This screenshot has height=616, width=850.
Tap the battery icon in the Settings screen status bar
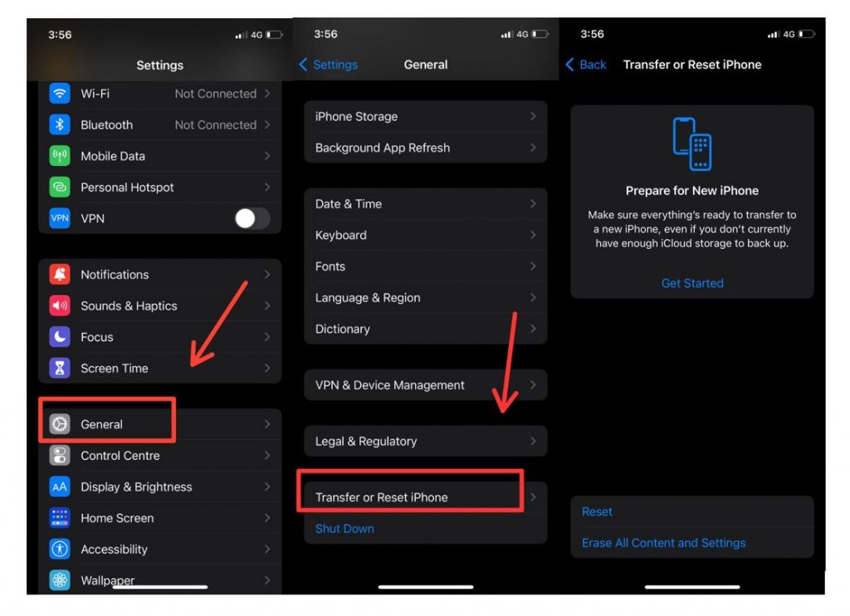pyautogui.click(x=274, y=35)
